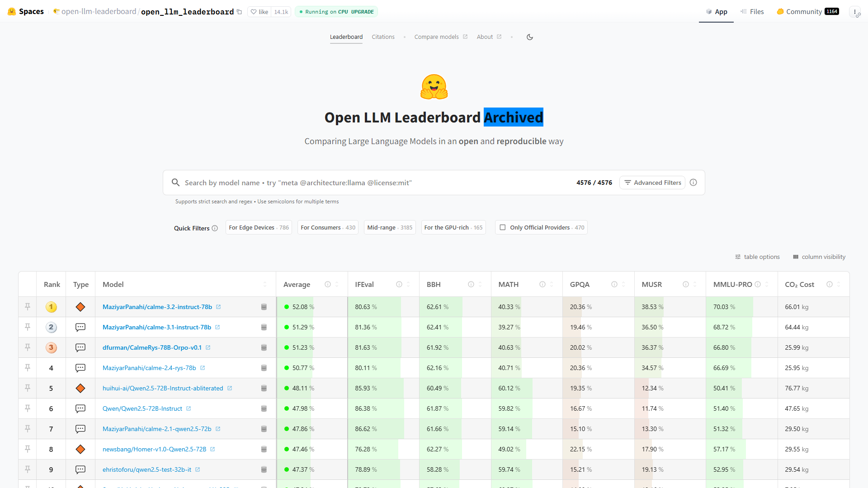Image resolution: width=868 pixels, height=488 pixels.
Task: Show CO₂ Cost column info icon
Action: click(830, 284)
